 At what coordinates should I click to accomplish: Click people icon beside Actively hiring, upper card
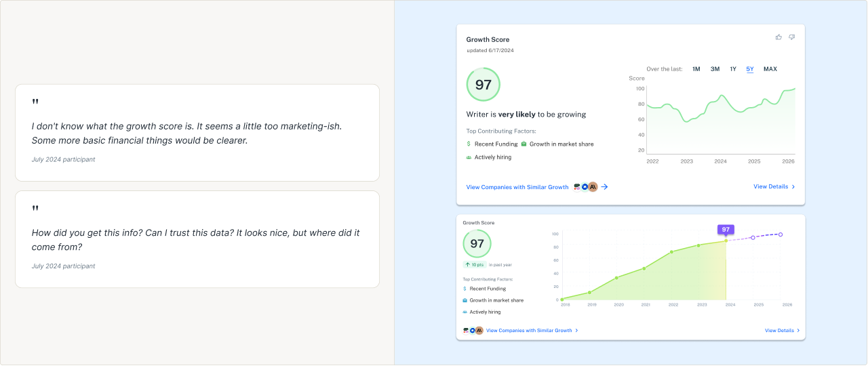tap(469, 157)
